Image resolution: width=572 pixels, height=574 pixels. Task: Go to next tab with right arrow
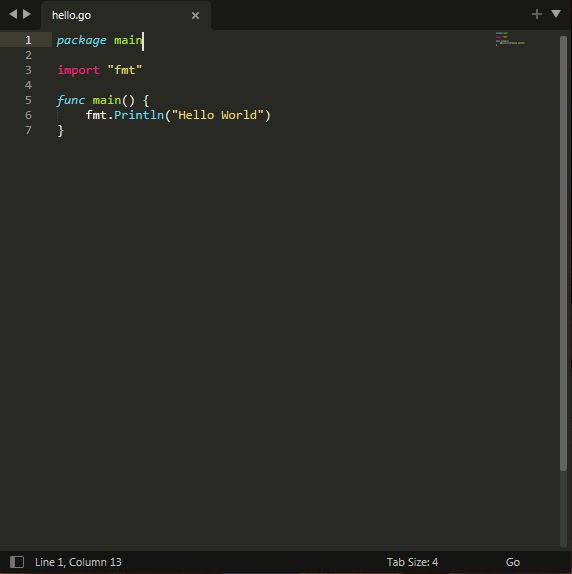click(x=27, y=14)
